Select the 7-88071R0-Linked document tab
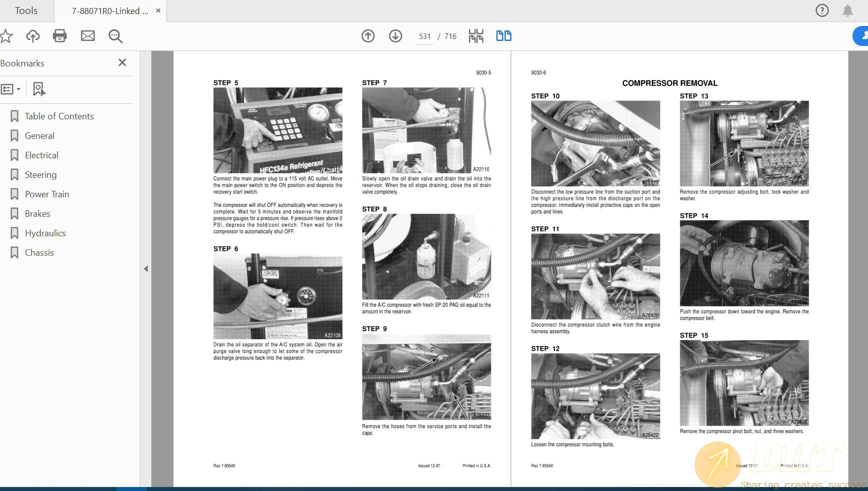Screen dimensions: 868x491 [110, 11]
